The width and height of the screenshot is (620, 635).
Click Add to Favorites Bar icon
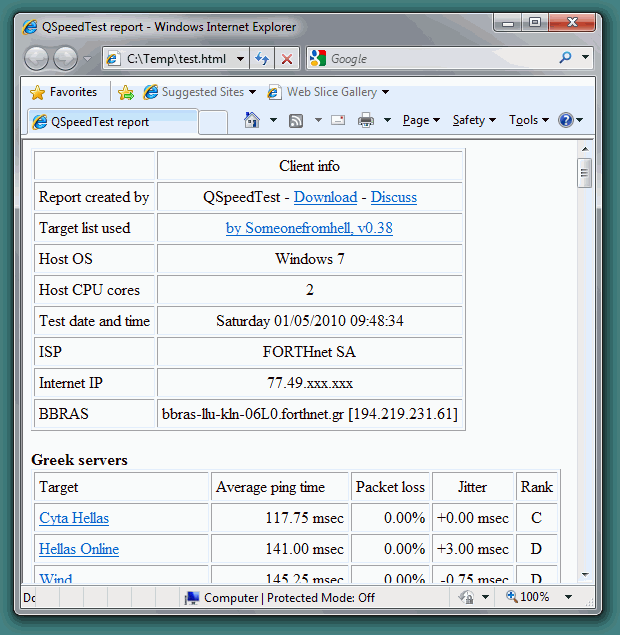pos(126,93)
